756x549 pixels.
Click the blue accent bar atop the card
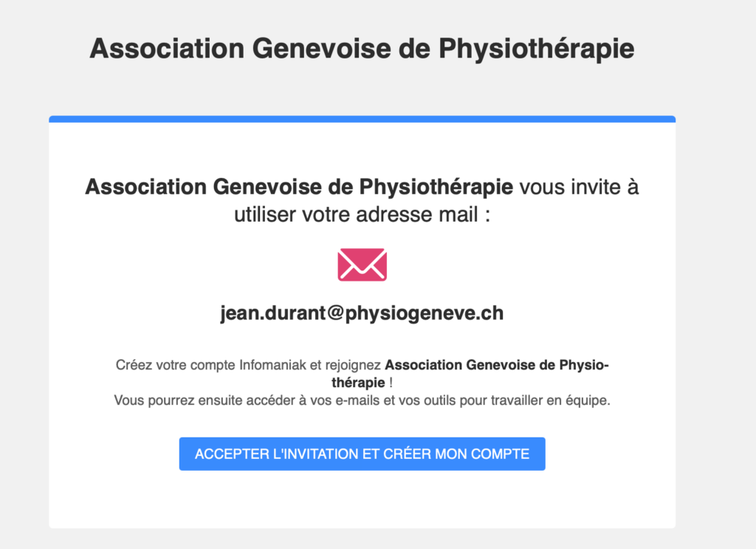point(362,119)
